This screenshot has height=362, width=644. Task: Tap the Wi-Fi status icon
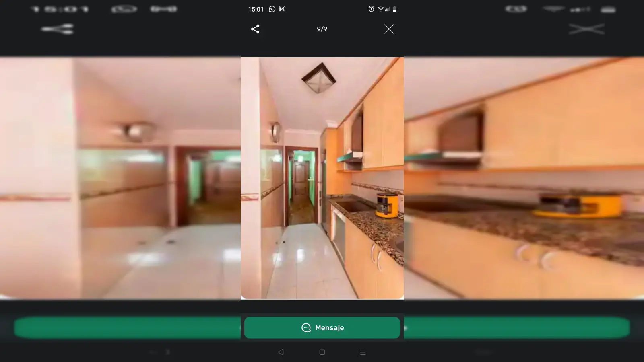coord(380,9)
